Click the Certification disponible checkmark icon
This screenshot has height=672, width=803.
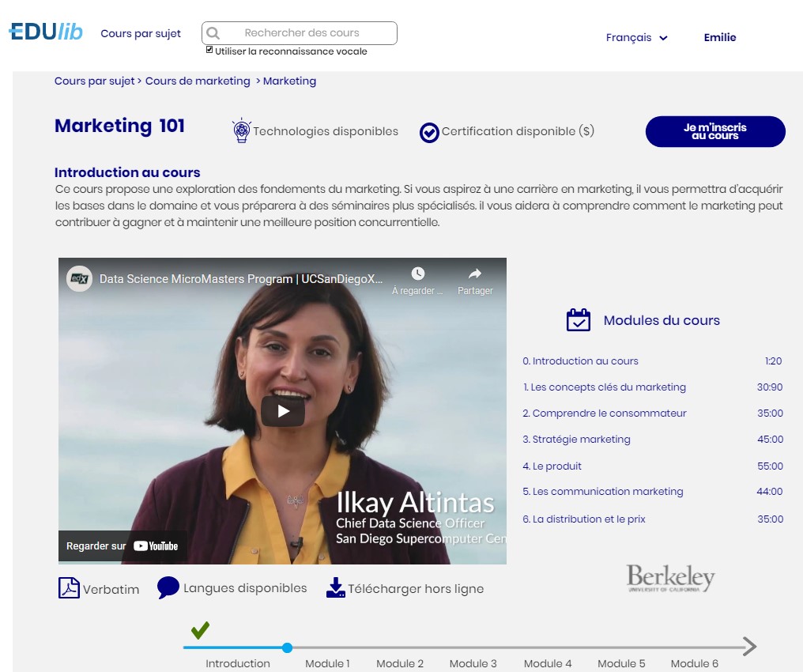429,132
